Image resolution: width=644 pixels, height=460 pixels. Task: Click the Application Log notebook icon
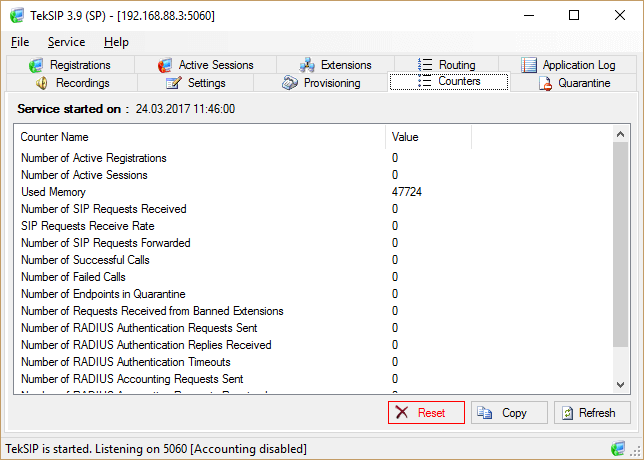529,65
